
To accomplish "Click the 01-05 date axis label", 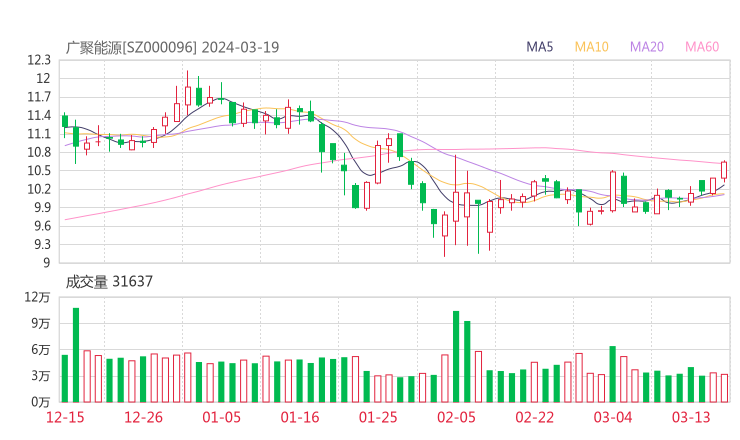I will point(221,417).
